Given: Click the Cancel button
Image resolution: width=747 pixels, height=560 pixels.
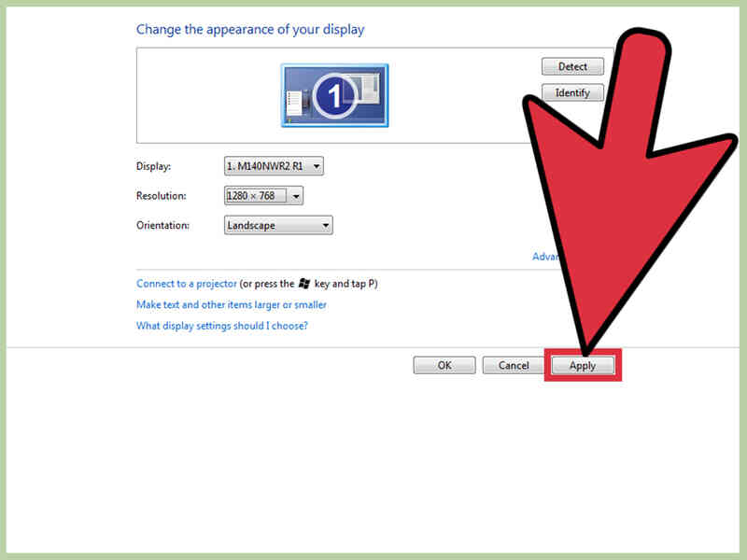Looking at the screenshot, I should point(513,365).
